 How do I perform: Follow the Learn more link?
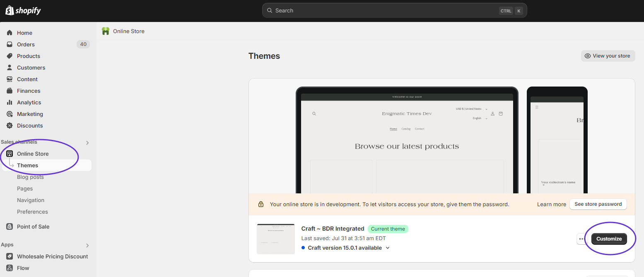coord(551,204)
